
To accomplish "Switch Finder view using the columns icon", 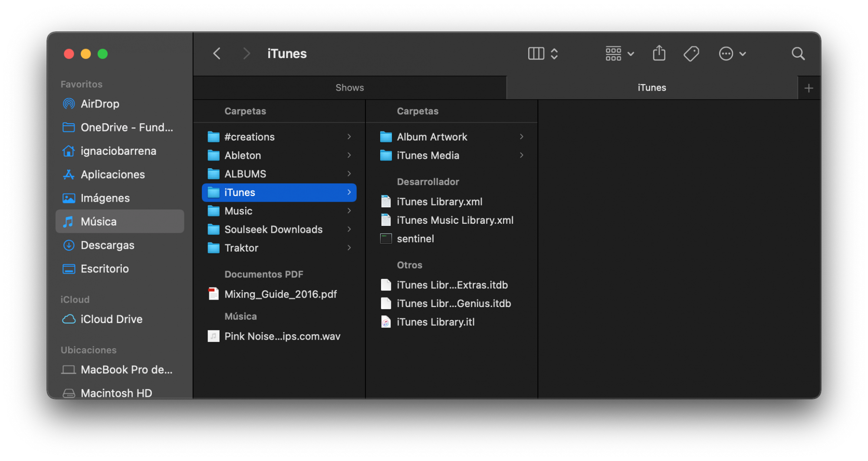I will (536, 54).
